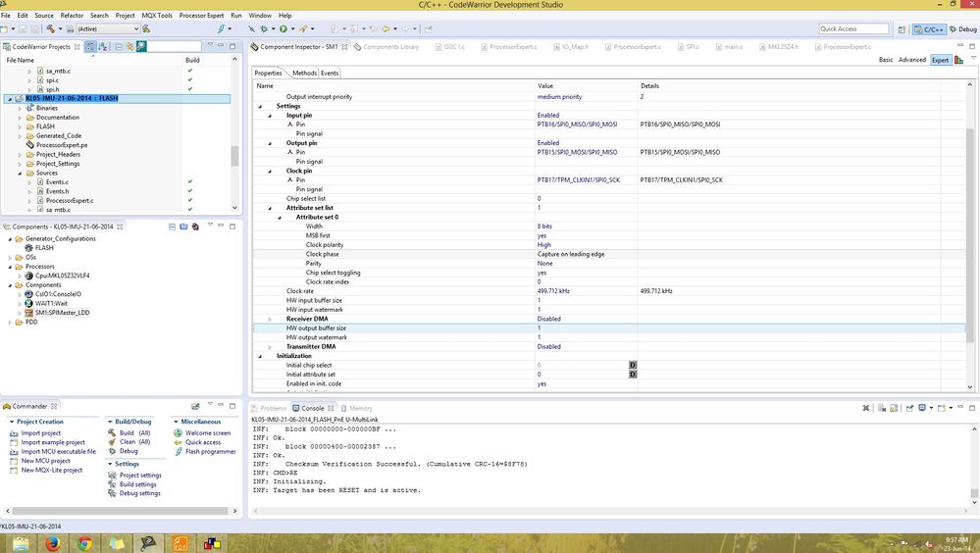Click the Quick Access search field
Viewport: 980px width, 553px height.
pos(853,28)
